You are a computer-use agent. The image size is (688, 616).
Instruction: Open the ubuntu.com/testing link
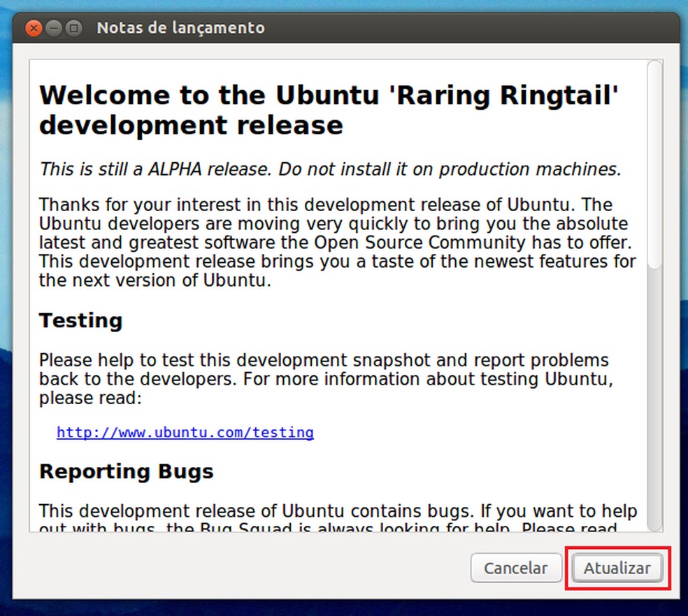tap(185, 433)
